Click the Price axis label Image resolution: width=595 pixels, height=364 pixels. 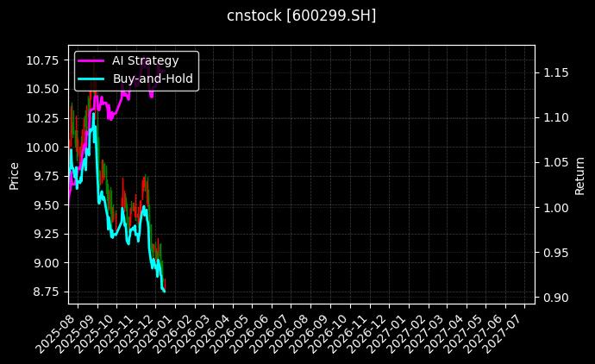[14, 174]
